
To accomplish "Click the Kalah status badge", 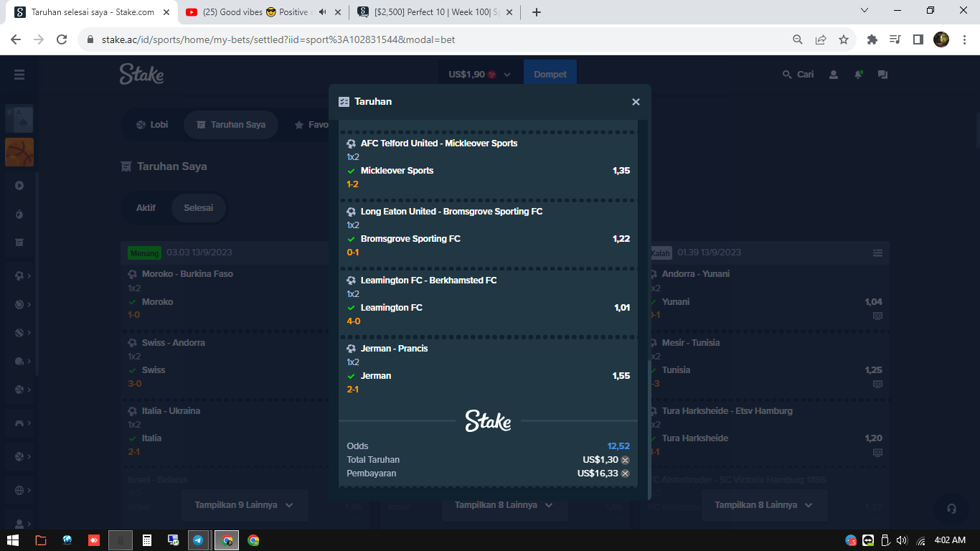I will tap(659, 253).
